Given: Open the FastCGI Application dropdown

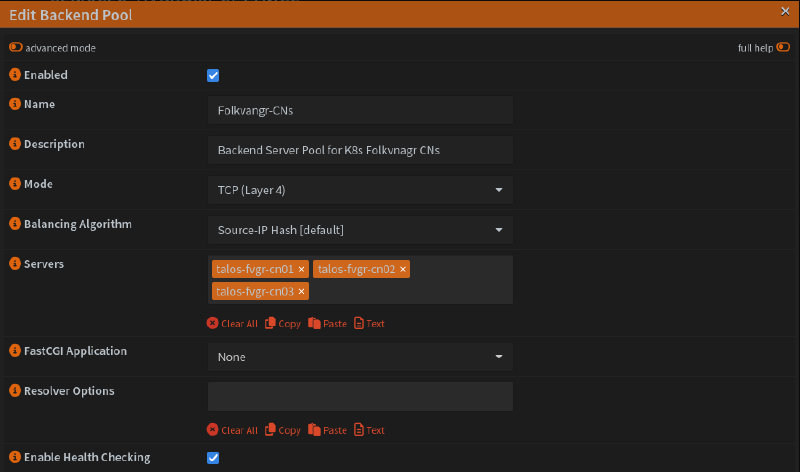Looking at the screenshot, I should click(x=360, y=357).
